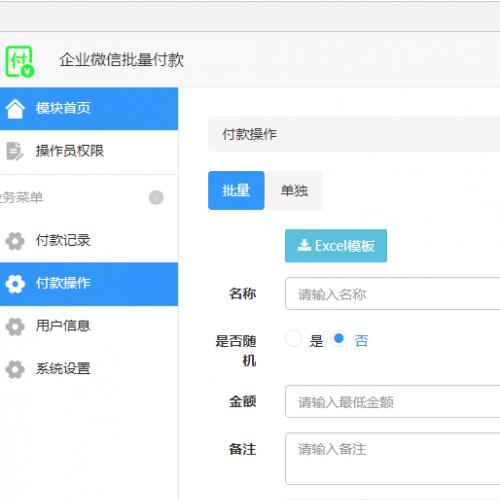Click the 是否随机 field label

pos(236,351)
